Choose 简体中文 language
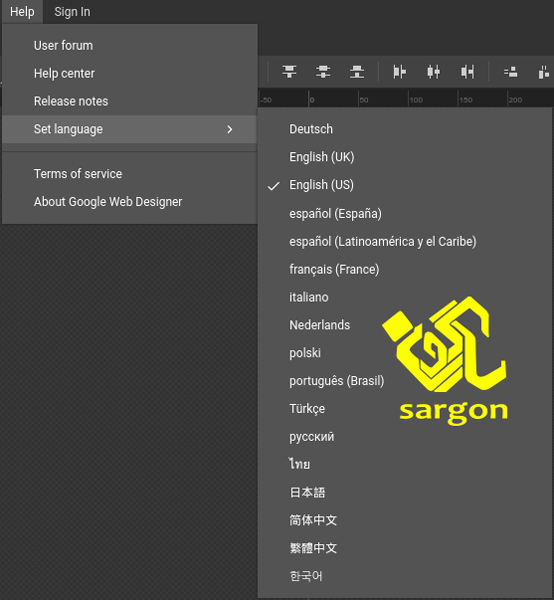Image resolution: width=554 pixels, height=600 pixels. [405, 520]
